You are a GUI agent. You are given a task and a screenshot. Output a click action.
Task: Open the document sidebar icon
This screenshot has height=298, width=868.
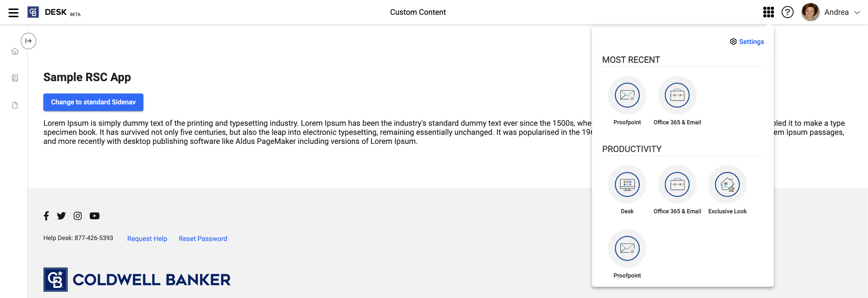15,105
